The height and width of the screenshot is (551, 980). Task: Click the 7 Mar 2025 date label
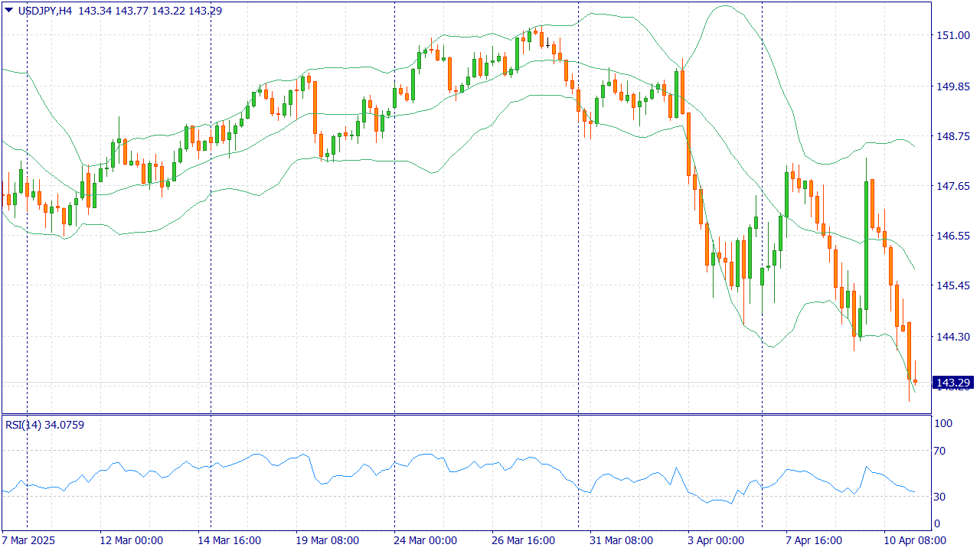coord(29,540)
